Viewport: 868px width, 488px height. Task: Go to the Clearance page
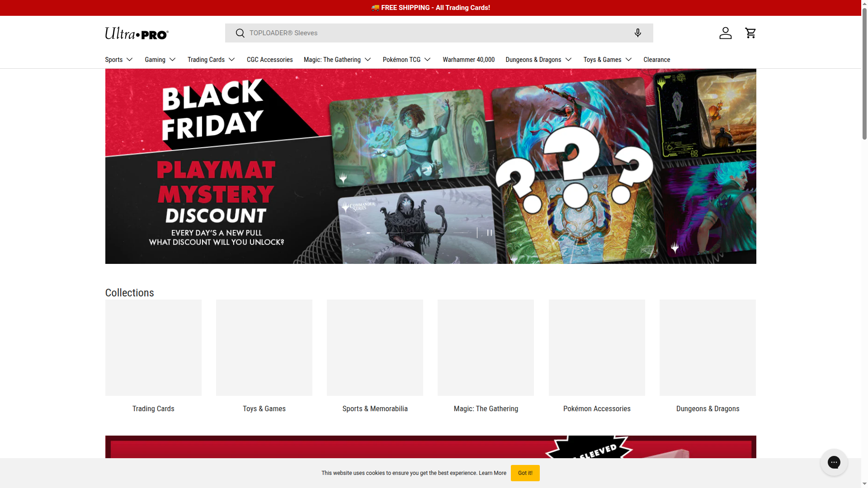pos(656,60)
